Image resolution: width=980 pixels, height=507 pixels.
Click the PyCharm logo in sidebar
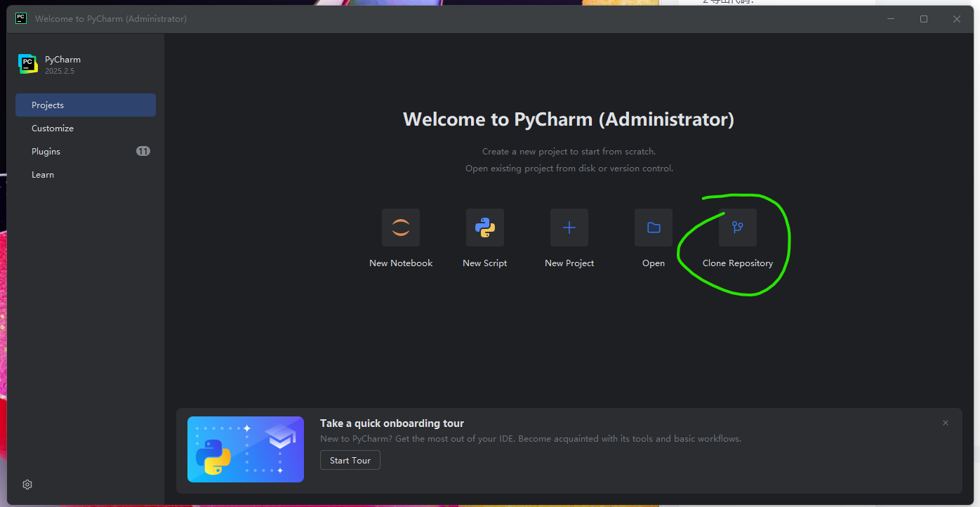point(28,64)
